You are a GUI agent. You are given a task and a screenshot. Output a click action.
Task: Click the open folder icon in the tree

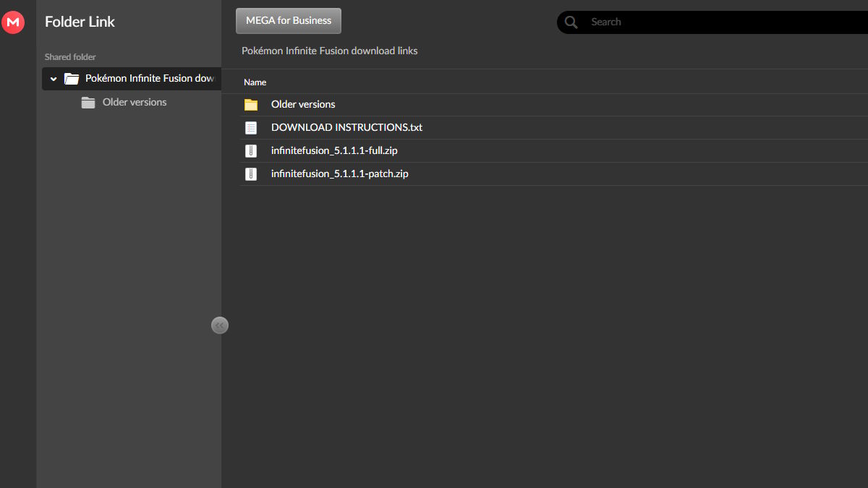coord(71,79)
